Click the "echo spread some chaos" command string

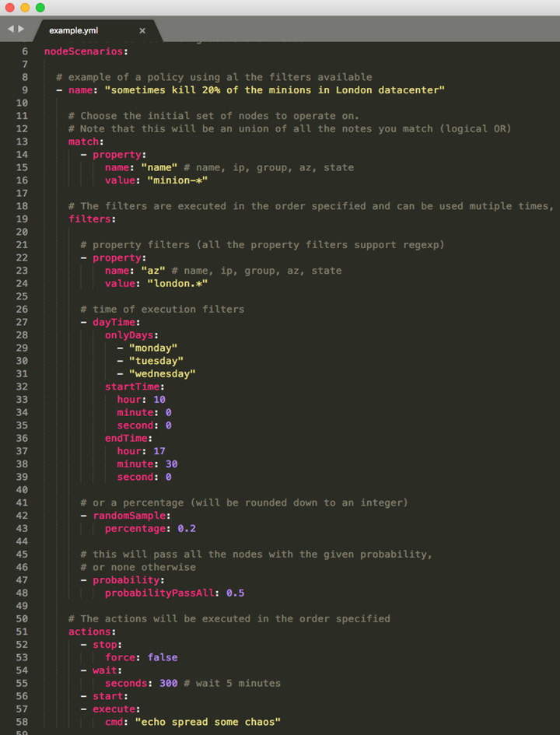click(x=208, y=722)
